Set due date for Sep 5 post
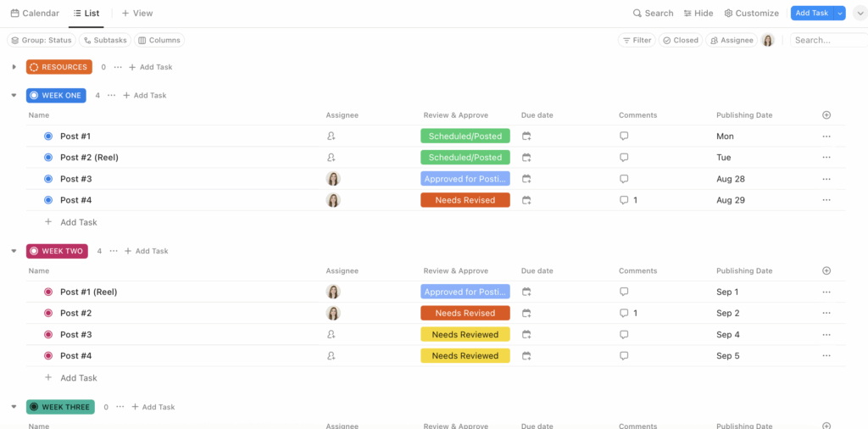The width and height of the screenshot is (868, 429). coord(526,355)
